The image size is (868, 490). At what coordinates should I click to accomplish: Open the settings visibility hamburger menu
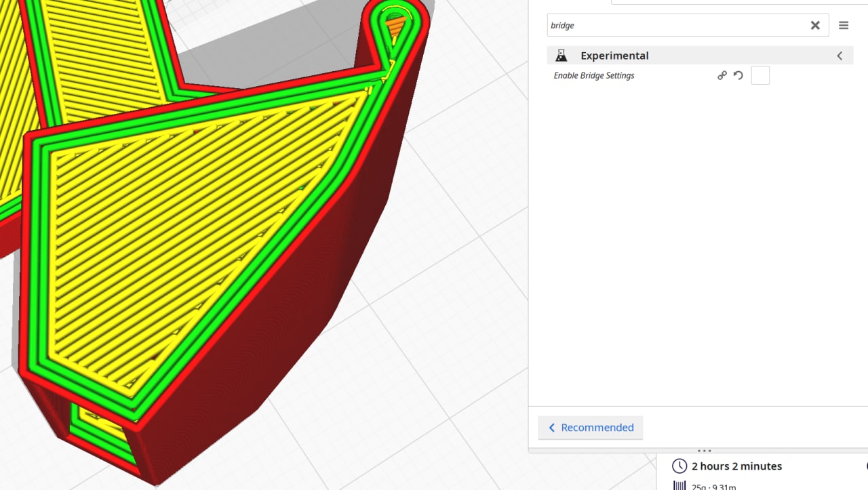coord(844,25)
